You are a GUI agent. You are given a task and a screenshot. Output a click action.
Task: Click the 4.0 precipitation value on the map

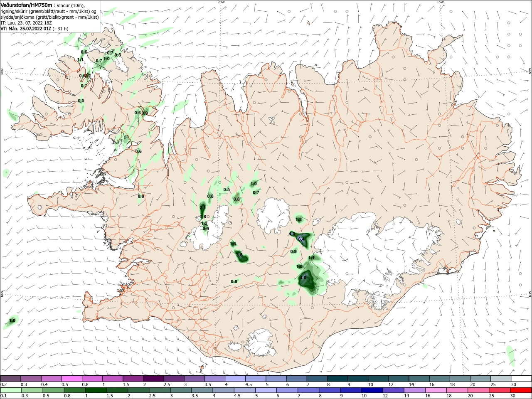pyautogui.click(x=303, y=278)
